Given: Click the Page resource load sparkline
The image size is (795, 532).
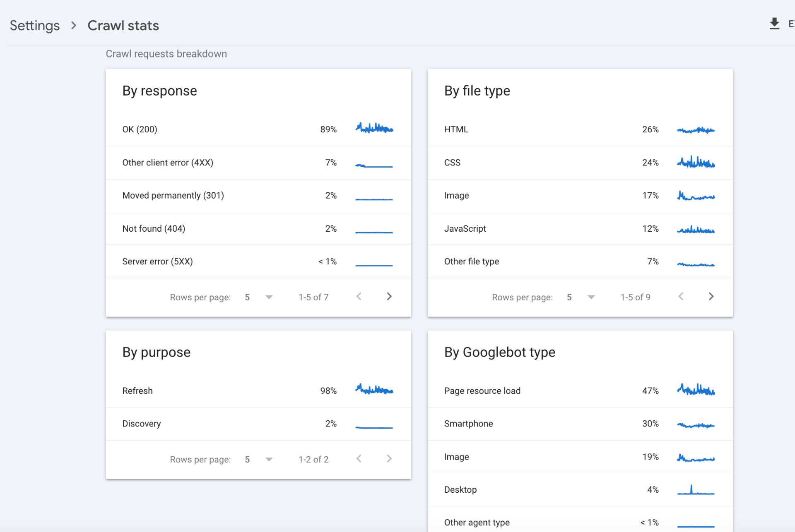Looking at the screenshot, I should pyautogui.click(x=696, y=389).
